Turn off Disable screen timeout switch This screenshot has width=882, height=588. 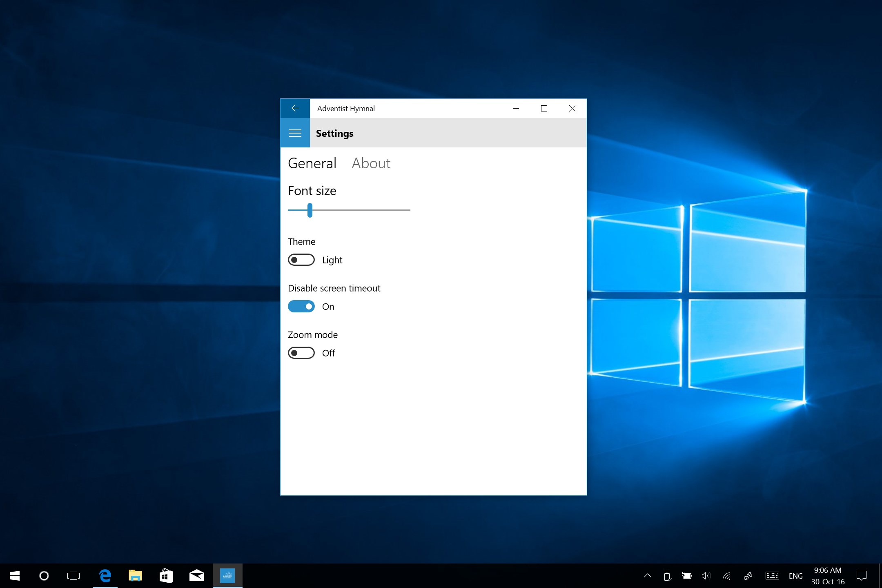coord(301,307)
